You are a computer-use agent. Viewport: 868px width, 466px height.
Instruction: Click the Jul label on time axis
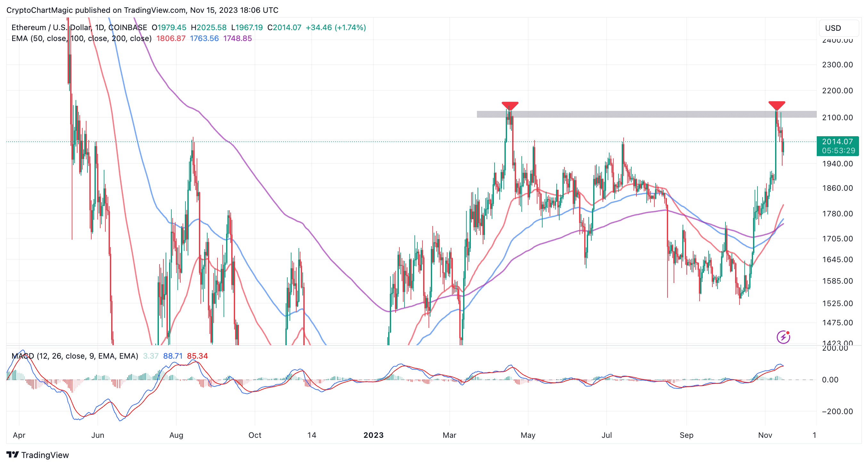coord(607,435)
